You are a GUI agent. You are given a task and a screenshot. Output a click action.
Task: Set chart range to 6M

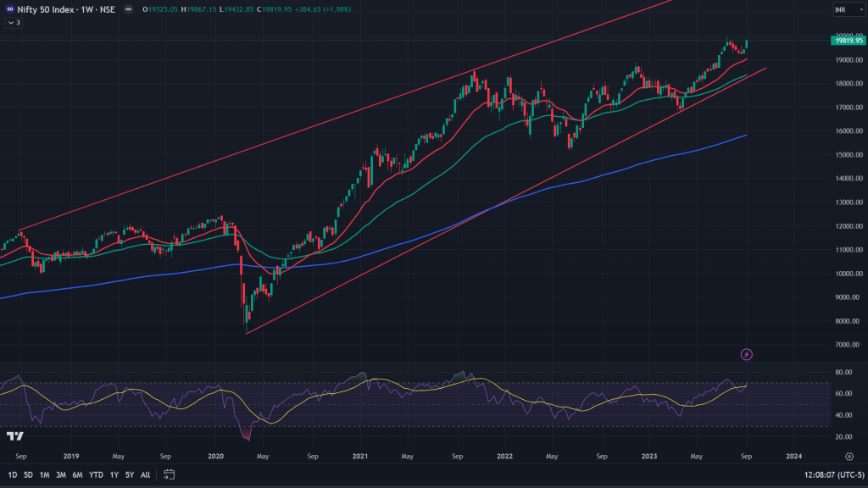click(77, 474)
